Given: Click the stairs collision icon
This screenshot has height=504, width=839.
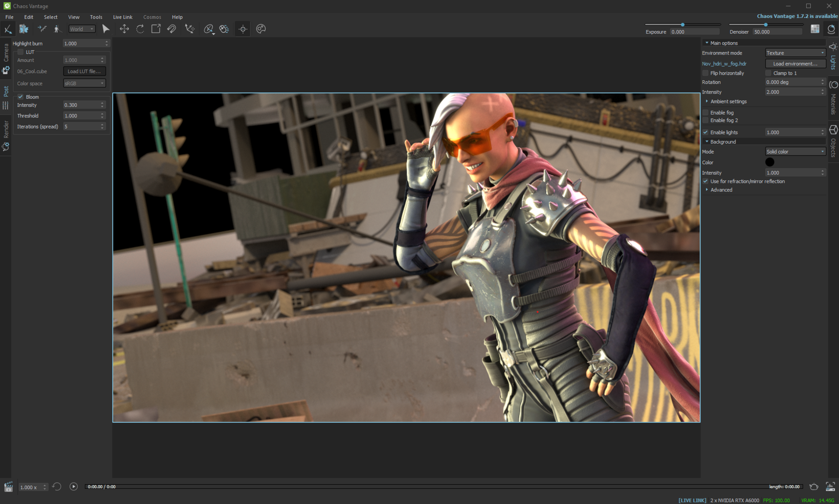Looking at the screenshot, I should tap(42, 29).
